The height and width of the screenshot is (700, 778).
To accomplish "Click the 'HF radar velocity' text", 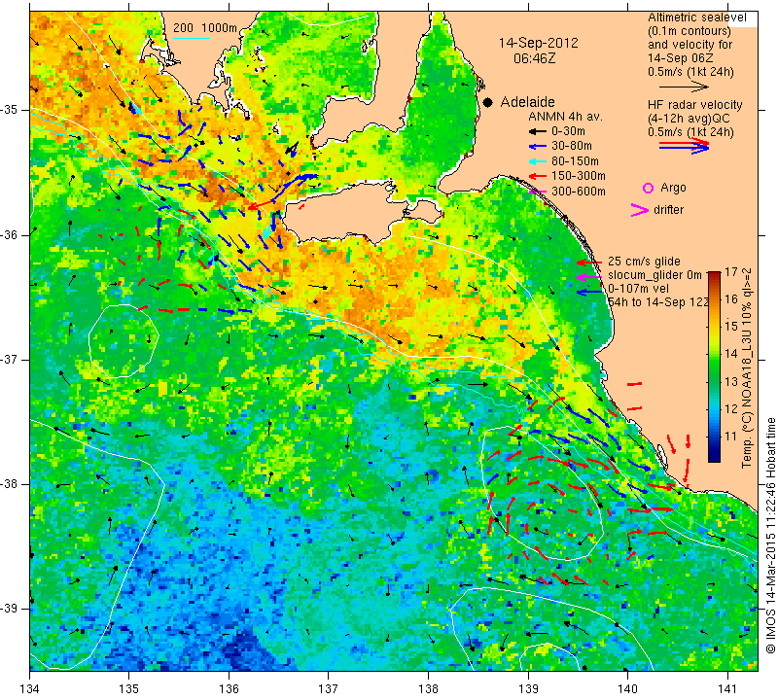I will pos(694,105).
